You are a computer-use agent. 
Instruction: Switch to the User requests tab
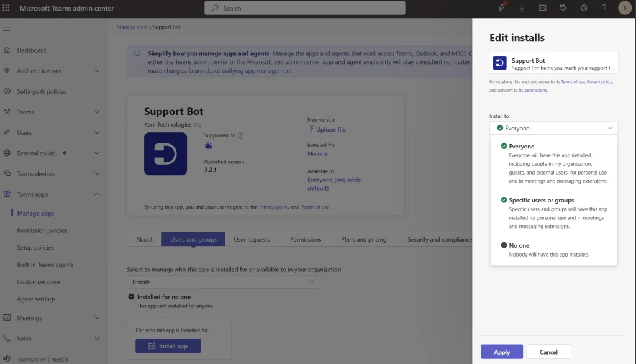point(252,239)
